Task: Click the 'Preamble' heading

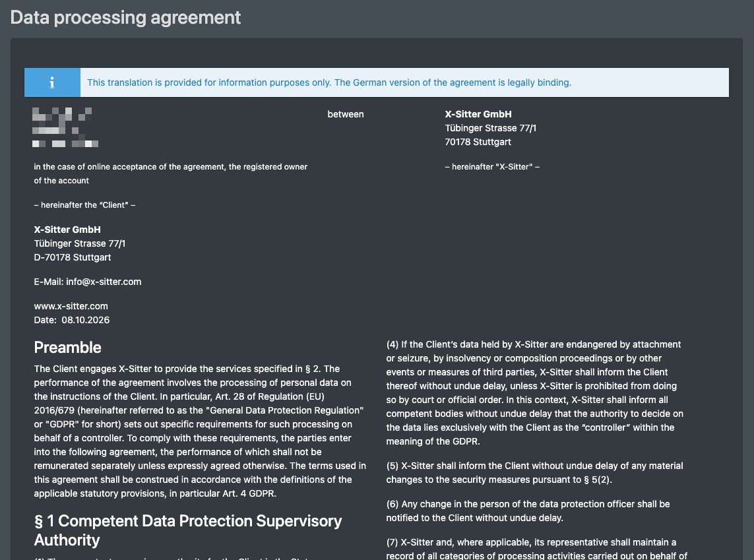Action: tap(68, 348)
